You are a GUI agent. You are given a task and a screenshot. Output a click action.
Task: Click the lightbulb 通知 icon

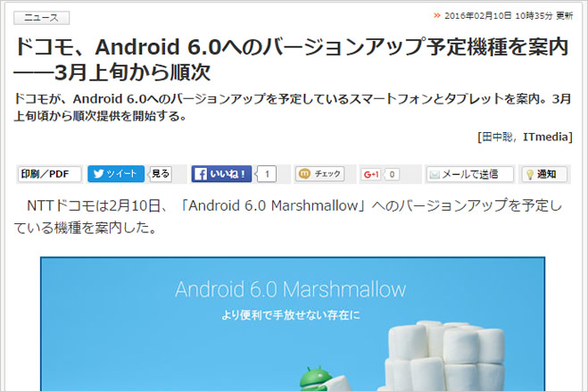[530, 174]
